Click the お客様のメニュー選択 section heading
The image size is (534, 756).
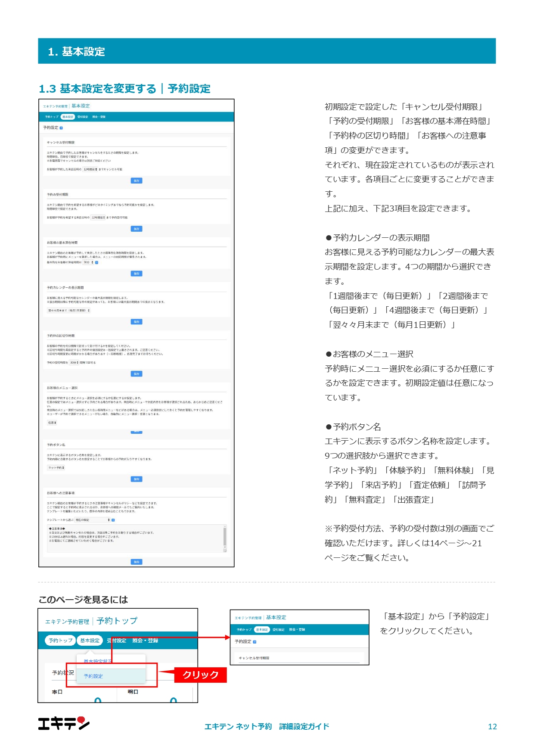point(62,388)
